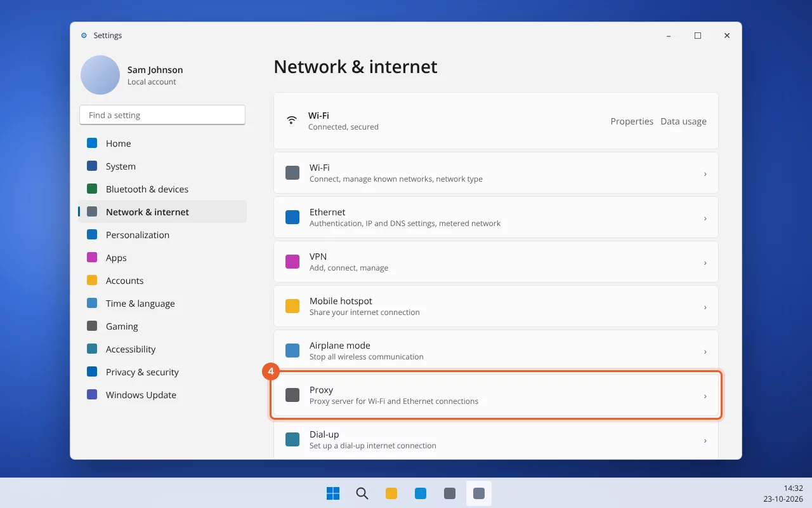Screen dimensions: 812x508
Task: Click the Network & internet sidebar icon
Action: pos(92,212)
